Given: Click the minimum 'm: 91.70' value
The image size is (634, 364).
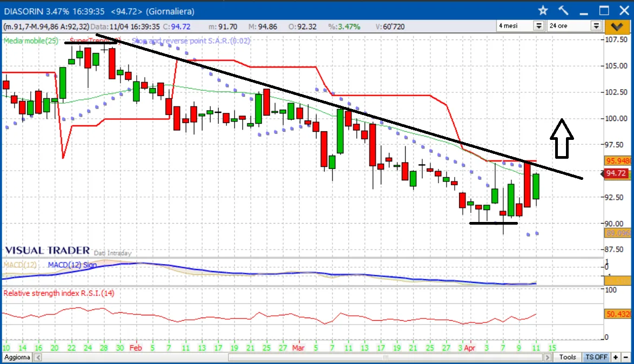Looking at the screenshot, I should [223, 26].
